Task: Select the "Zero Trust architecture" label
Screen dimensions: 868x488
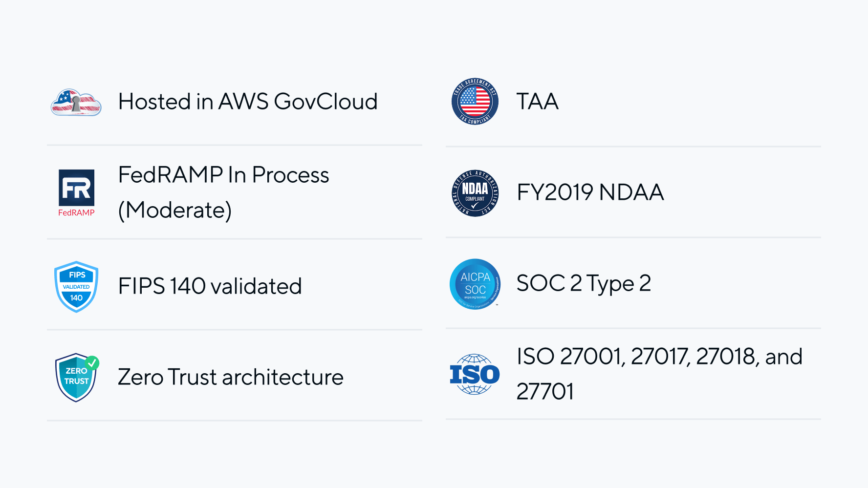Action: coord(231,377)
